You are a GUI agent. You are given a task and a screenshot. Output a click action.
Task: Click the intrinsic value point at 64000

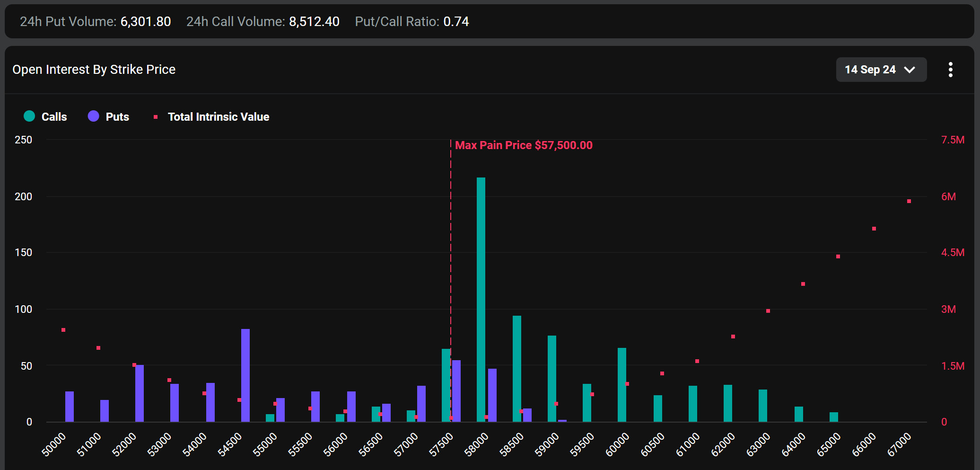point(803,284)
